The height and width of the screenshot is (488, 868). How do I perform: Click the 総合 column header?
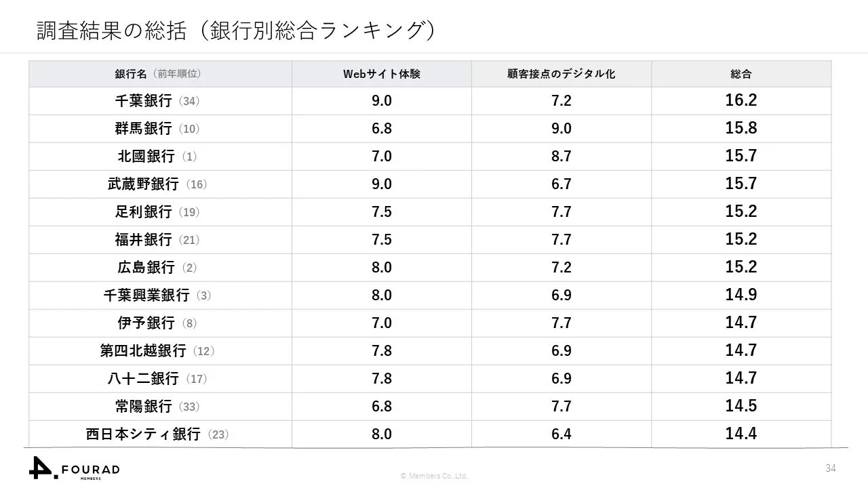click(x=741, y=74)
